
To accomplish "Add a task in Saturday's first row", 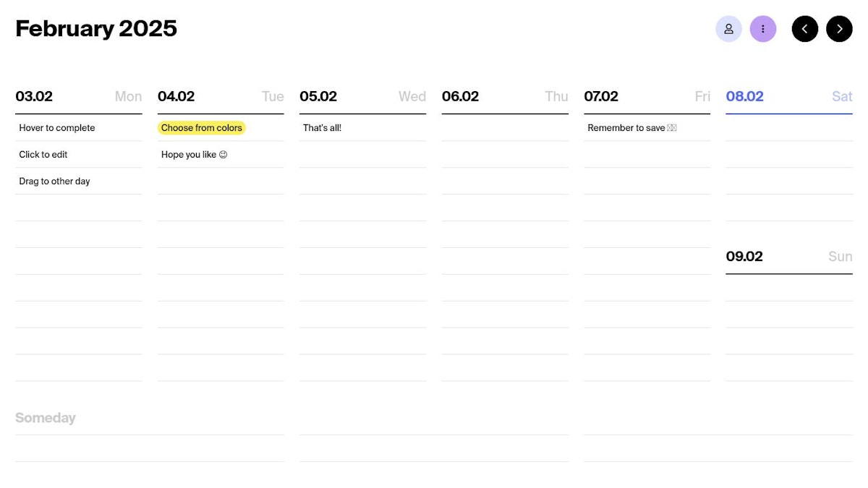I will 788,128.
